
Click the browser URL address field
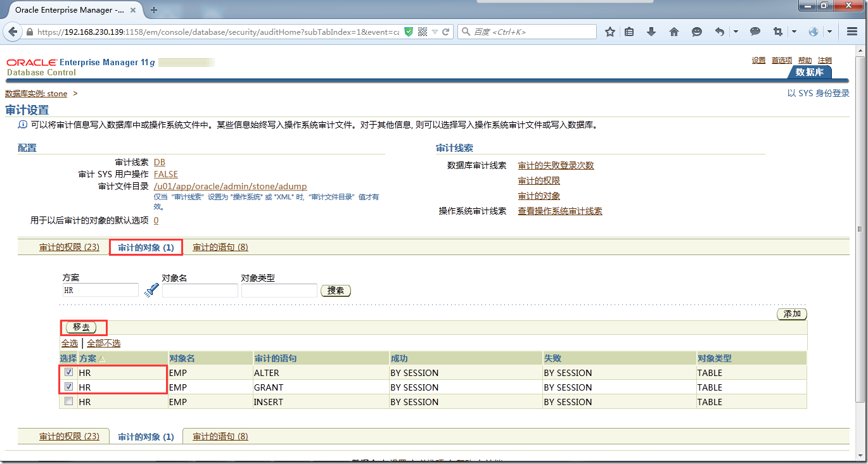point(218,32)
